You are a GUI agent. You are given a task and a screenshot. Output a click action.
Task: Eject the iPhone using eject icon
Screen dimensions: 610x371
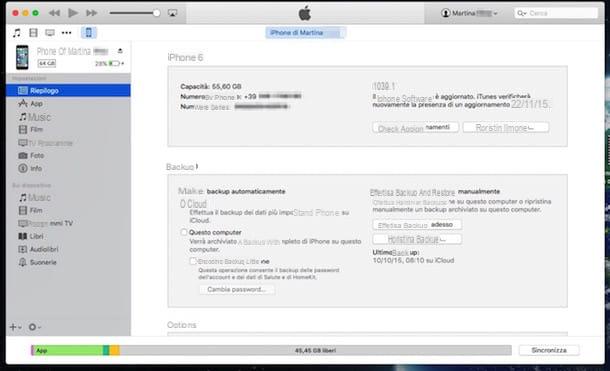tap(120, 51)
